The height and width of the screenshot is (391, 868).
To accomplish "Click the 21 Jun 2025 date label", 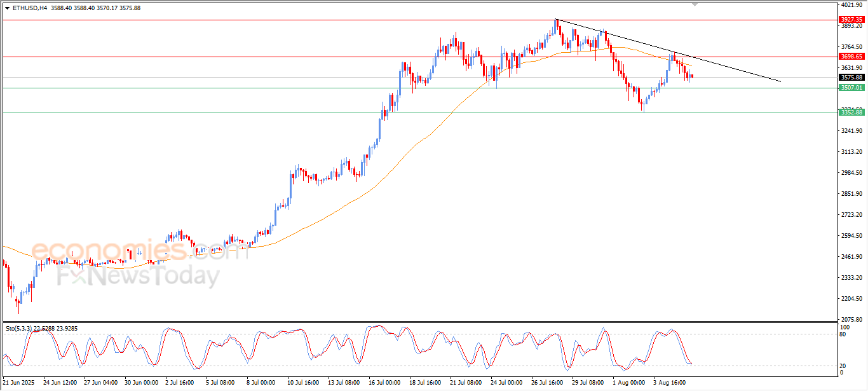I will pos(17,383).
